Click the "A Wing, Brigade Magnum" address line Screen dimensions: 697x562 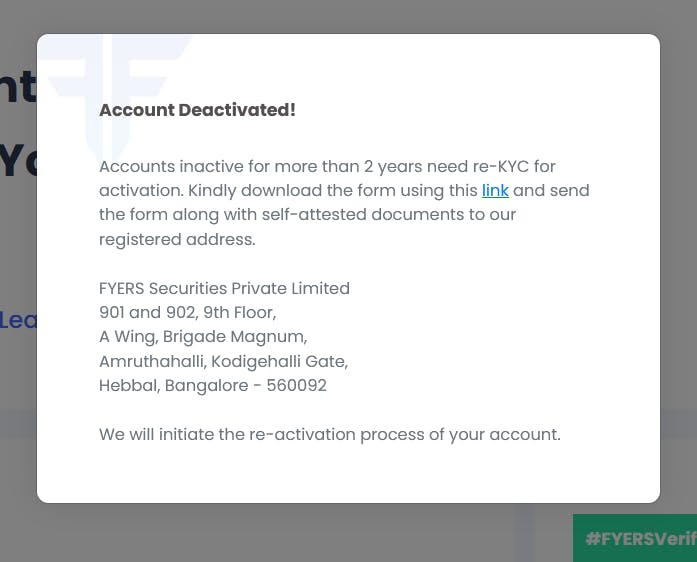pos(203,336)
